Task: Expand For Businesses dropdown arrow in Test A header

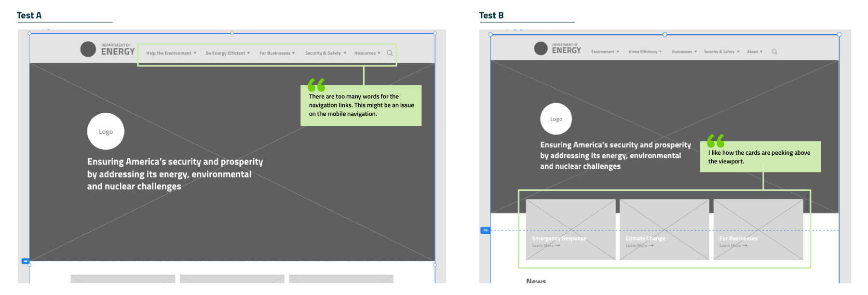Action: [293, 53]
